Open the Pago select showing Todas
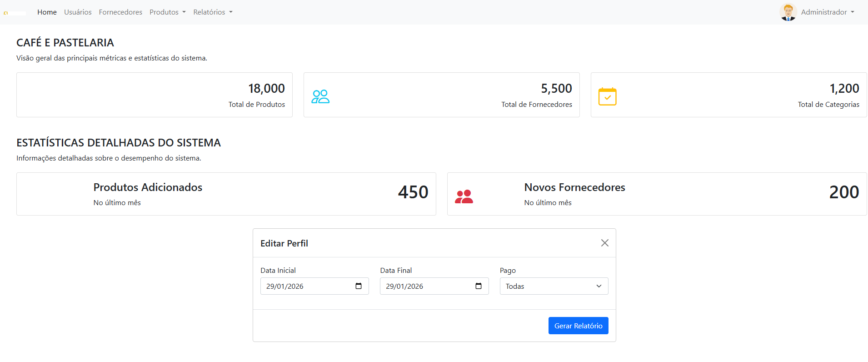 554,286
